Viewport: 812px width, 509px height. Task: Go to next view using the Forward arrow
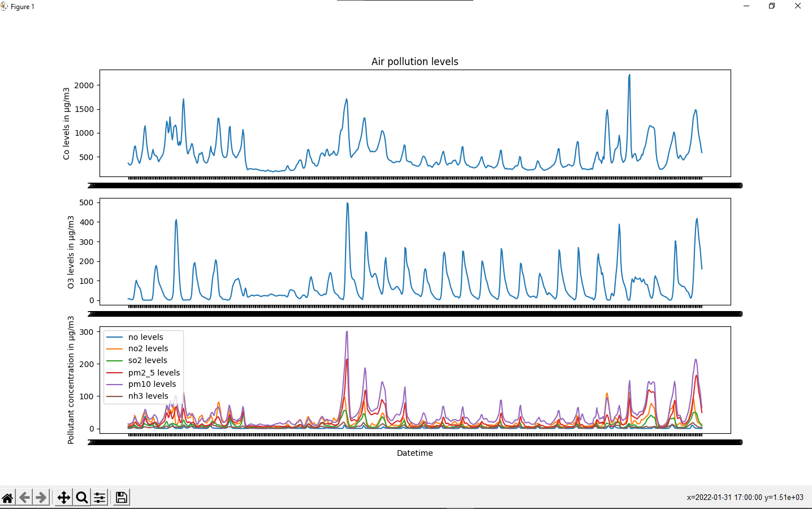[x=42, y=497]
